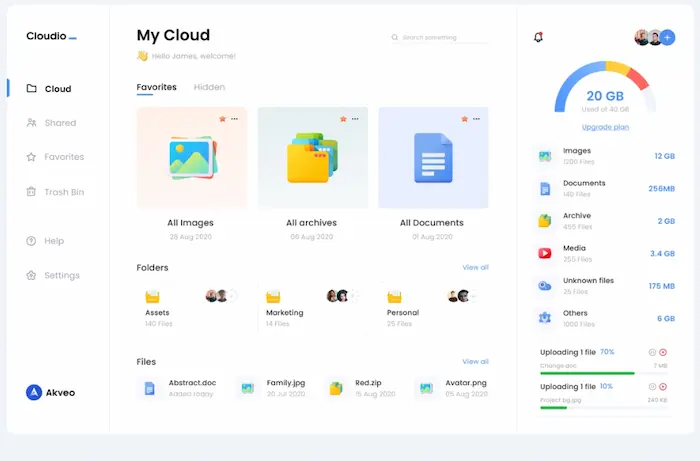Go to Cloud in the sidebar
The width and height of the screenshot is (700, 461).
coord(49,88)
